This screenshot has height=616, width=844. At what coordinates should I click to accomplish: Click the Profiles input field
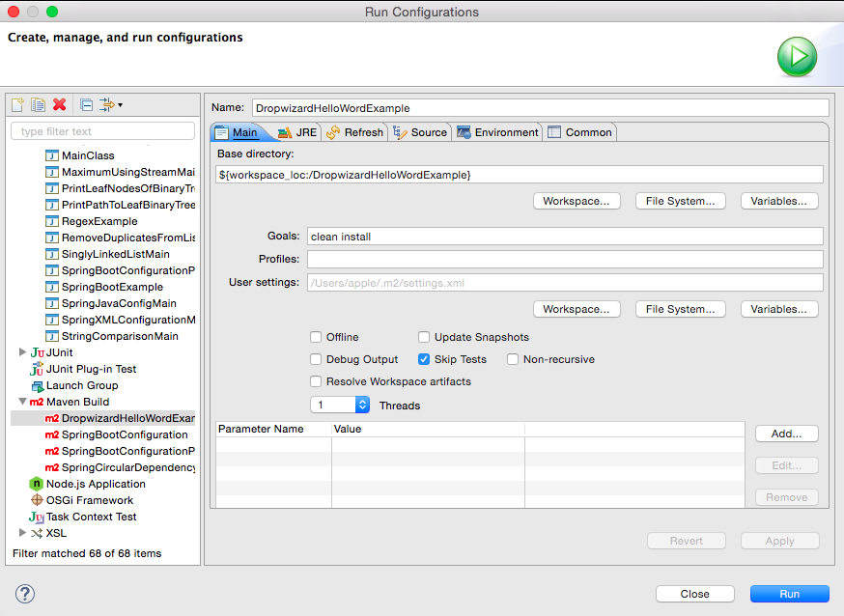pyautogui.click(x=565, y=260)
